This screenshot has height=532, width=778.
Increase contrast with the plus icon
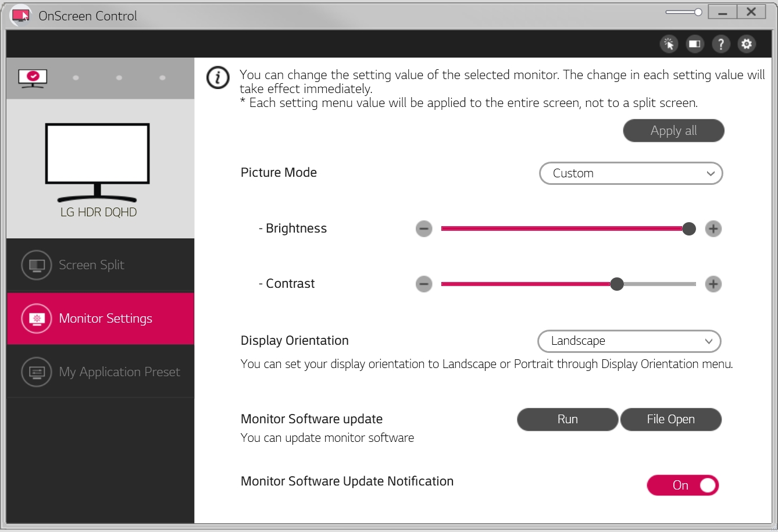click(x=713, y=284)
